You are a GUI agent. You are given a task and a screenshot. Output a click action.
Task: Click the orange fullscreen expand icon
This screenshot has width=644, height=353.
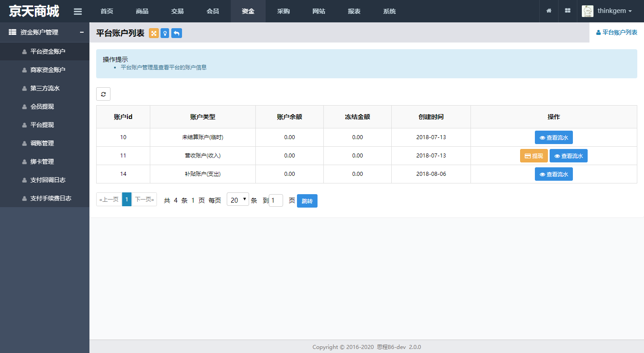154,33
